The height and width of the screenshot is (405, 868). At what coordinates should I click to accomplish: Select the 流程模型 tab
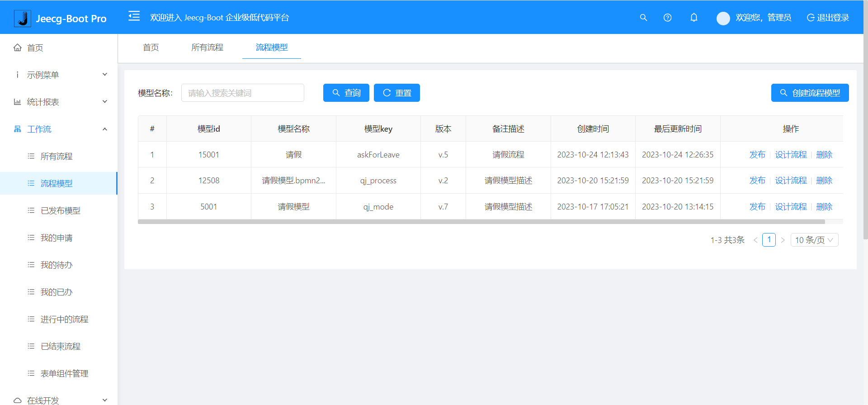[272, 48]
